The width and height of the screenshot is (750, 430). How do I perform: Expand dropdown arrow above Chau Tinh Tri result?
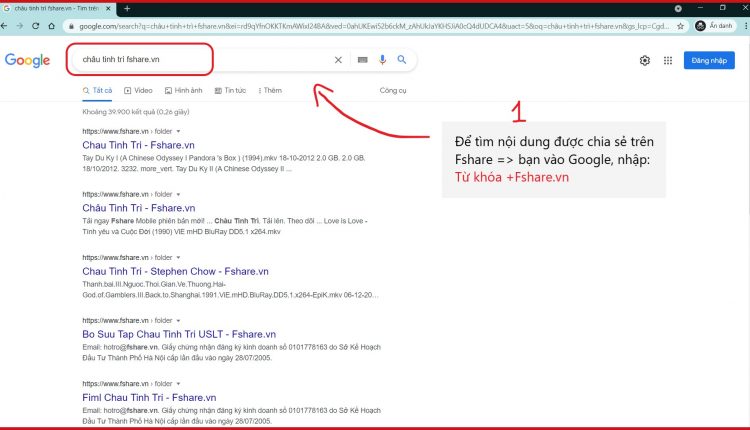coord(178,131)
